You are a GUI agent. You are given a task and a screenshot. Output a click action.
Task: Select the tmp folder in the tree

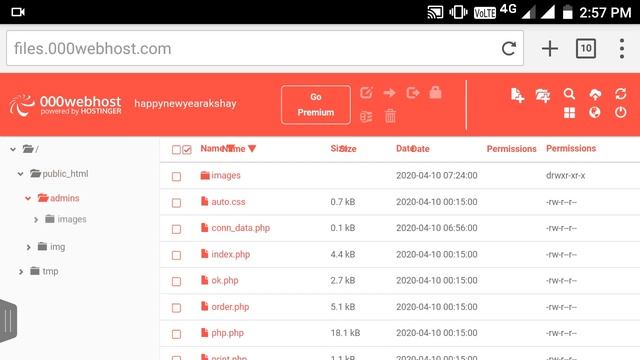[x=50, y=271]
